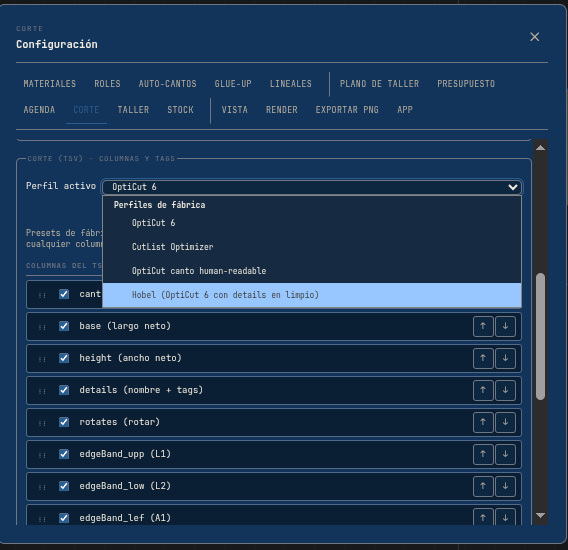Open the PLANO DE TALLER tab
Viewport: 568px width, 550px height.
point(379,84)
